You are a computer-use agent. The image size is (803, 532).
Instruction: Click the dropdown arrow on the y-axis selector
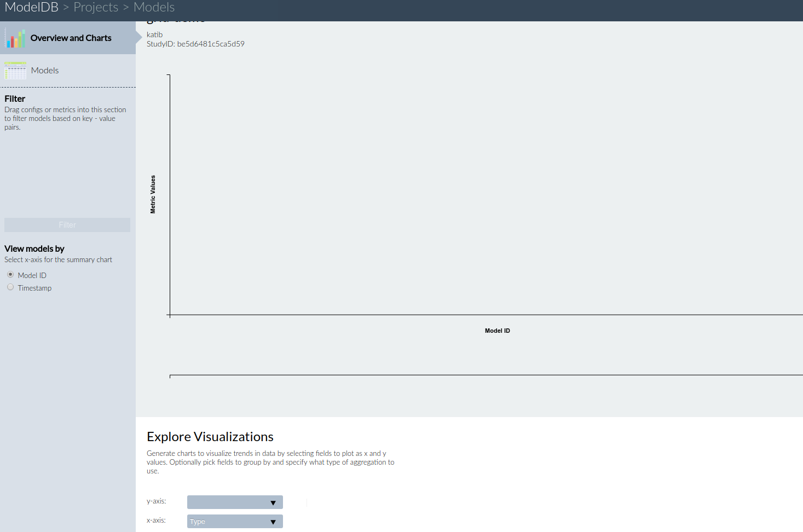[x=273, y=502]
